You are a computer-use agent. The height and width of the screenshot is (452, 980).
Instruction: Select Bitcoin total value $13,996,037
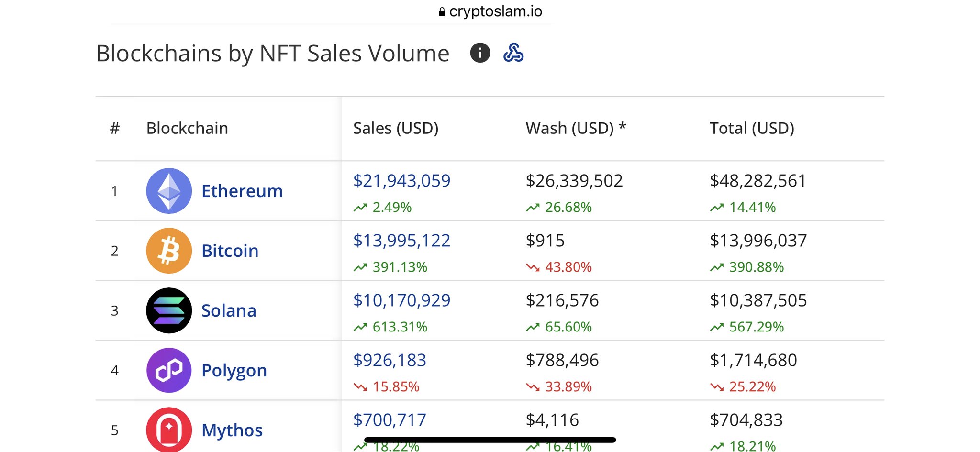(758, 241)
